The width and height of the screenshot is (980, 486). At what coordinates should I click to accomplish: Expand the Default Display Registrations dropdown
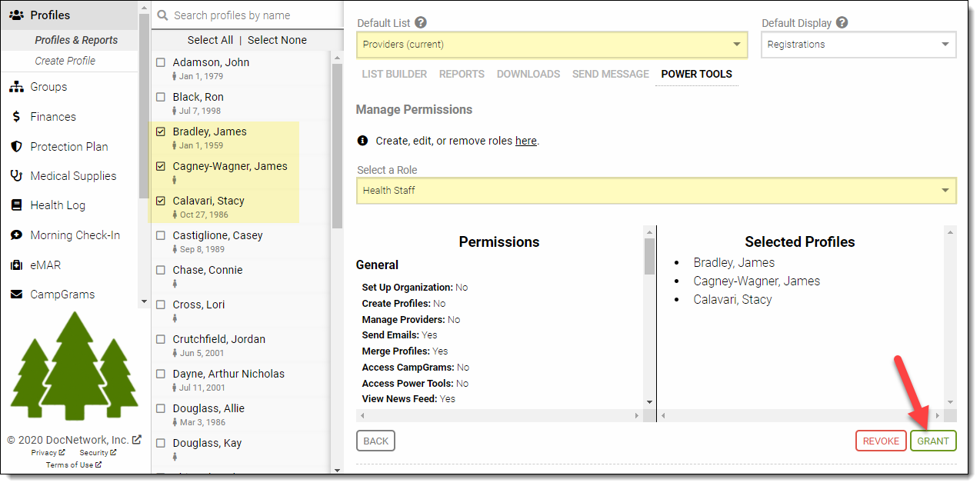point(858,45)
